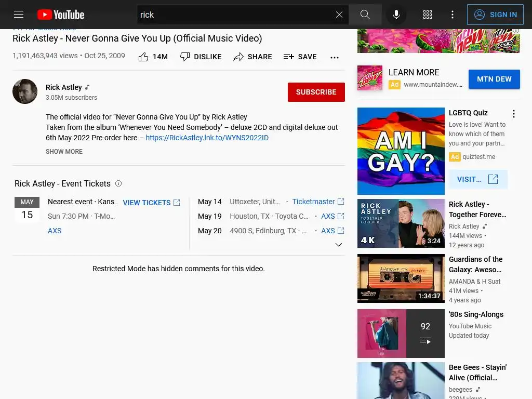Click the Mountain Dew banner ad image

point(438,41)
